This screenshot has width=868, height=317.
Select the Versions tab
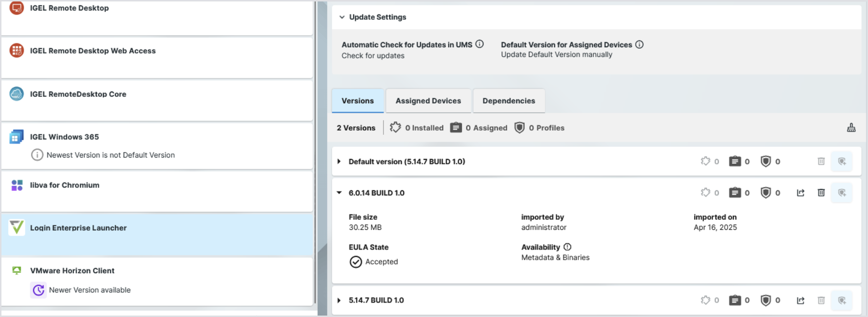357,101
